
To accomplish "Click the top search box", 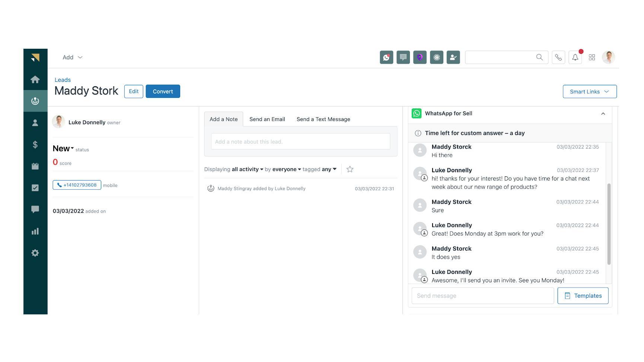I will pos(507,57).
